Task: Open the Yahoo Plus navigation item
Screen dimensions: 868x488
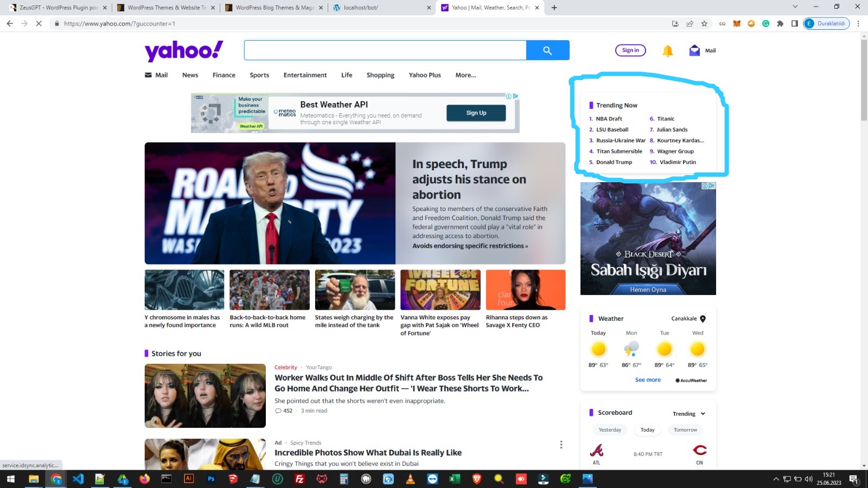Action: tap(425, 75)
